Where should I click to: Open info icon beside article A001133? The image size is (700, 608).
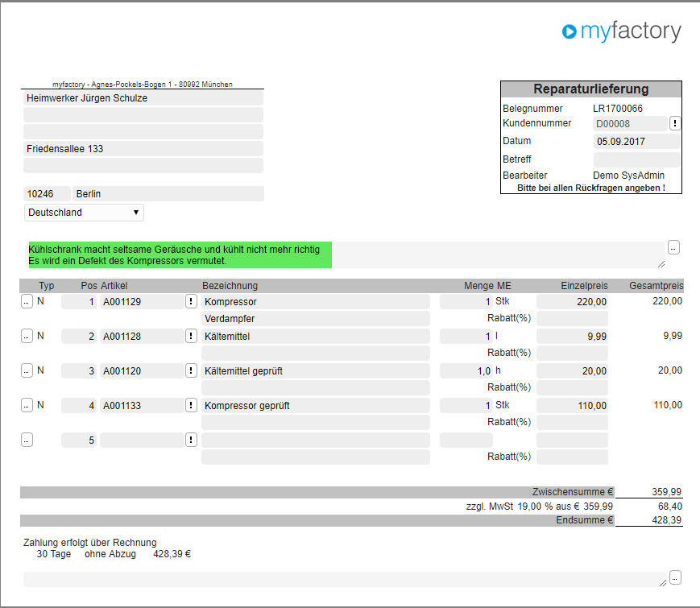click(x=191, y=405)
